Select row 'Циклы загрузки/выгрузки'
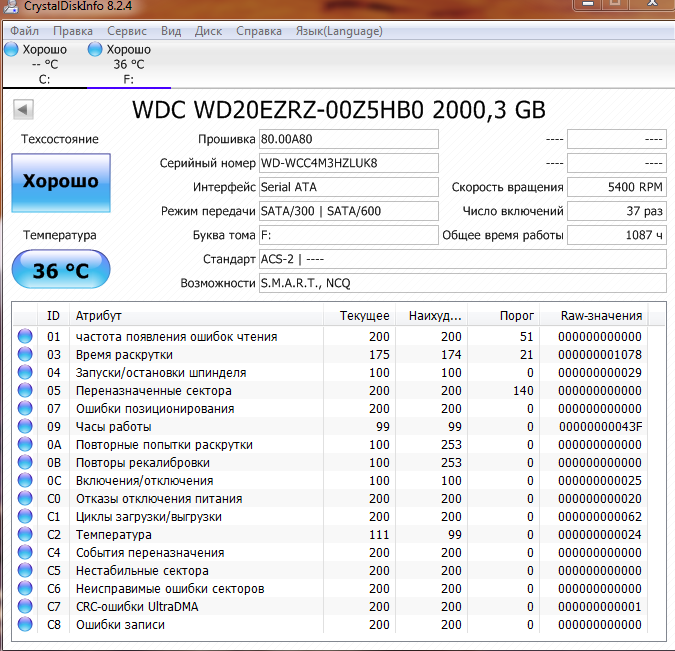 (x=330, y=517)
